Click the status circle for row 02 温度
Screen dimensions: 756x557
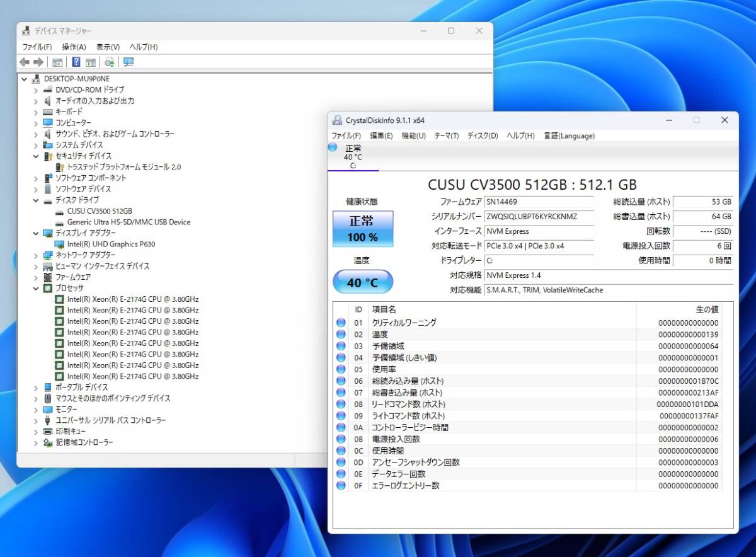coord(341,335)
